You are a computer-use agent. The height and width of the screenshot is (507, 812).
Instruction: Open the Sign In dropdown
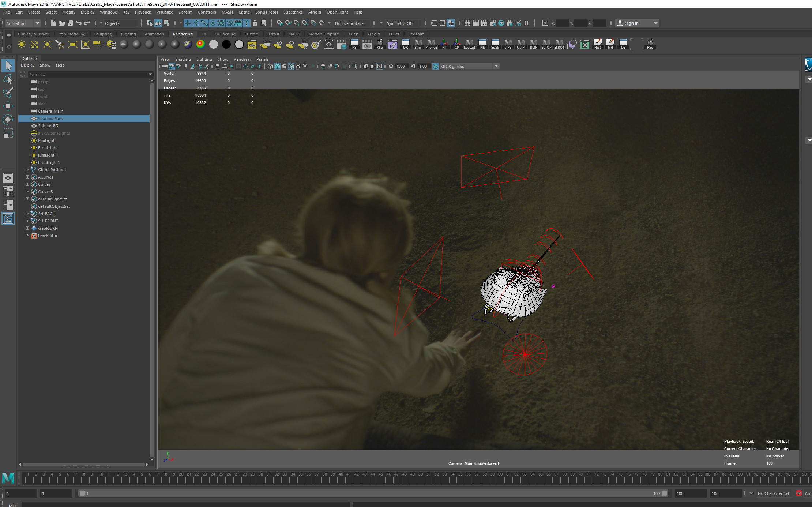click(638, 23)
